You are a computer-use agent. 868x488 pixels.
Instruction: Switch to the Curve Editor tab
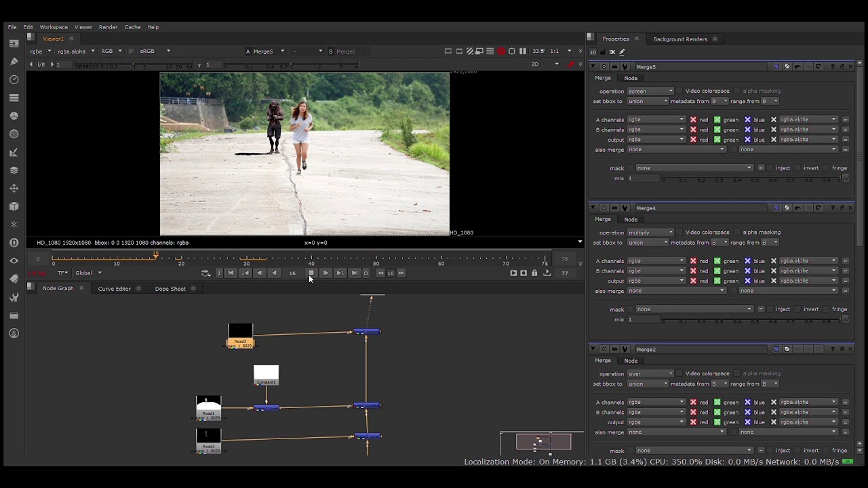coord(114,289)
